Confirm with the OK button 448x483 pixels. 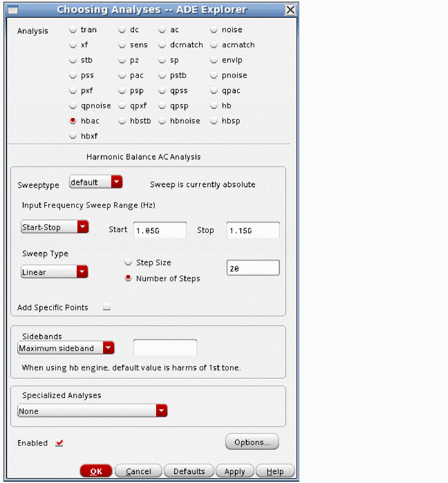click(x=96, y=471)
